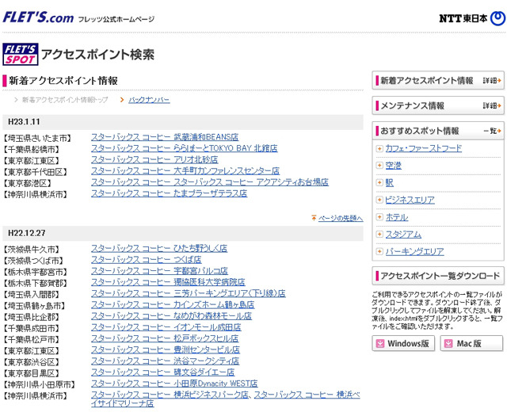Screen dimensions: 507x420
Task: Click 新着アクセスポイント情報トップ breadcrumb
Action: pyautogui.click(x=65, y=100)
